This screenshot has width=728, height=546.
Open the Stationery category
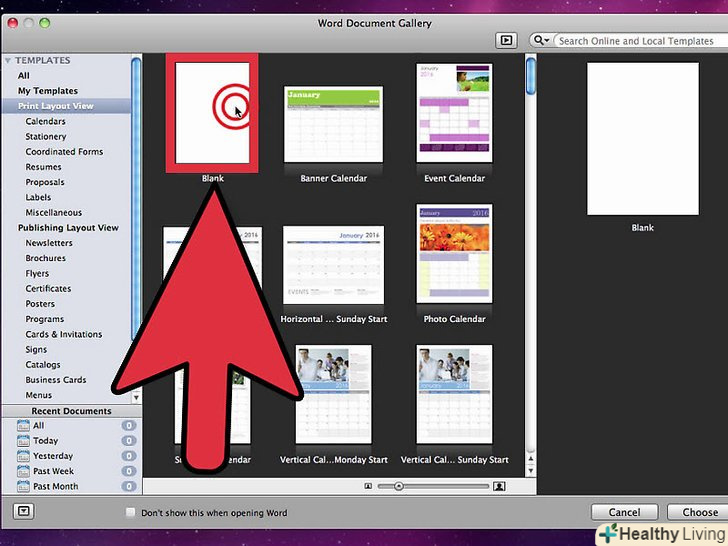(x=46, y=136)
